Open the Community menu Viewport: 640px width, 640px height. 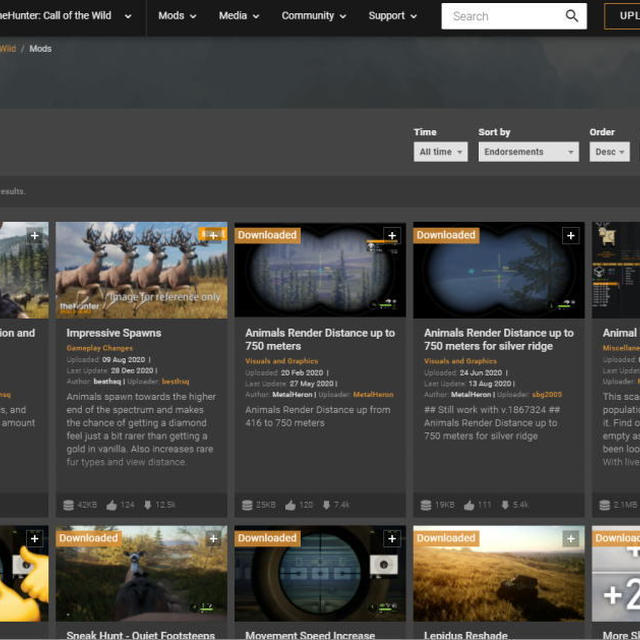[313, 16]
